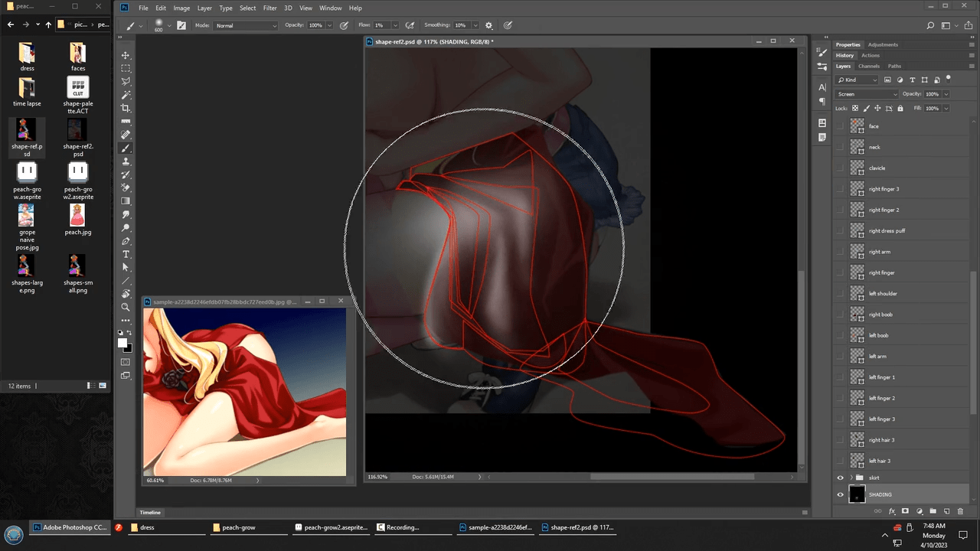The height and width of the screenshot is (551, 980).
Task: Switch to the Channels tab
Action: click(869, 67)
